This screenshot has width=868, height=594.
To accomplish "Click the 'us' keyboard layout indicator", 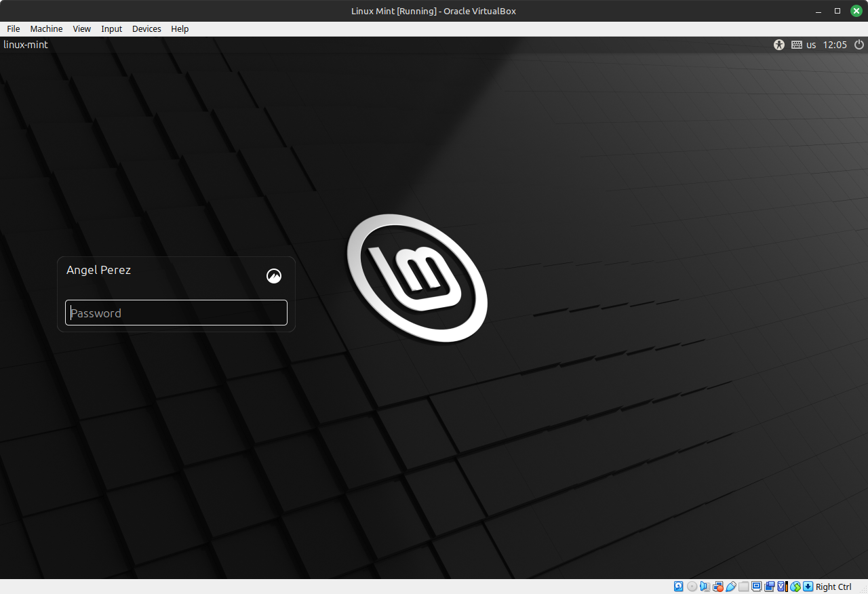I will click(811, 45).
